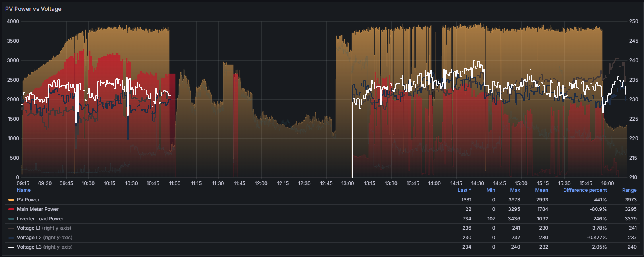
Task: Click Voltage L3 Mean value 232
Action: tap(544, 247)
